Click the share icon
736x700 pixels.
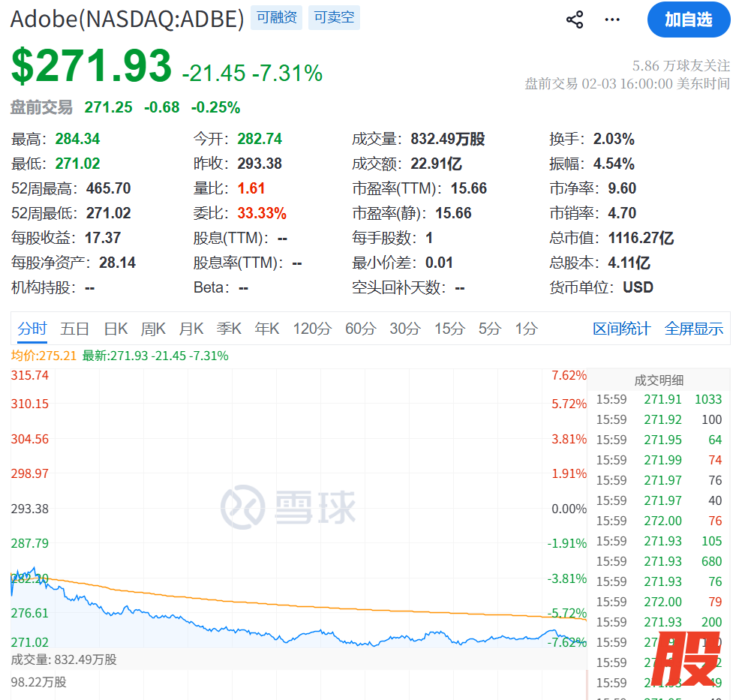(575, 20)
